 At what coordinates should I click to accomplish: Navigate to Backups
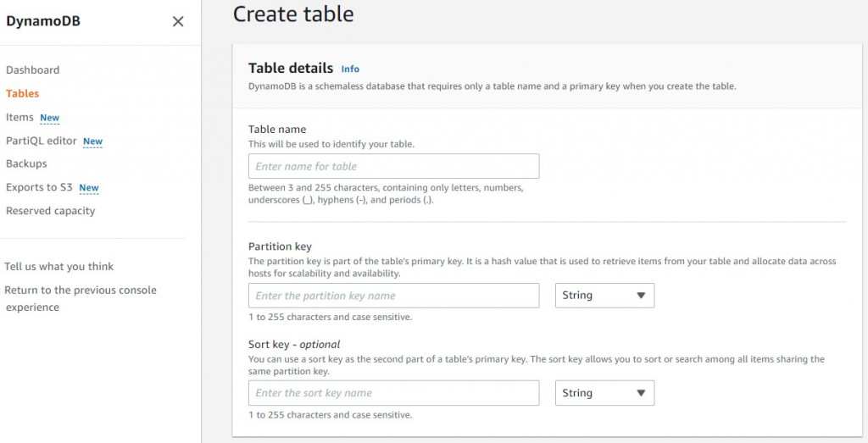26,163
